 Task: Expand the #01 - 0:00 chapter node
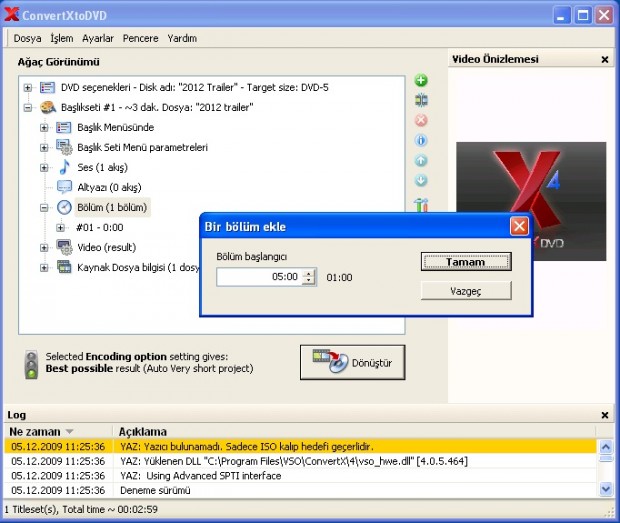[x=60, y=228]
